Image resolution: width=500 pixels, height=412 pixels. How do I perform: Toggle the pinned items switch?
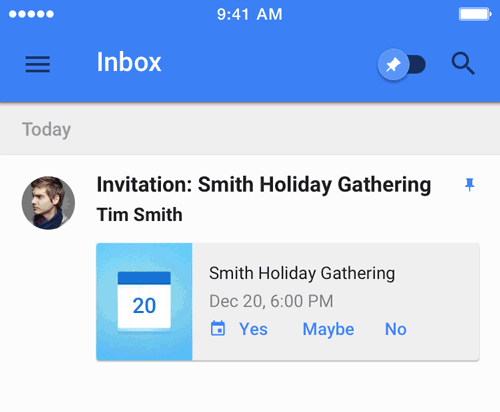(402, 65)
